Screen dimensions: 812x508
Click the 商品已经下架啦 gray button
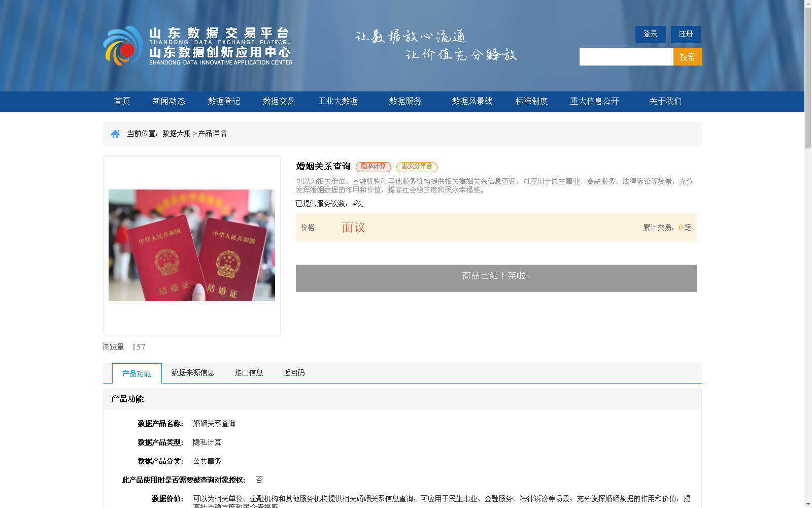click(496, 278)
